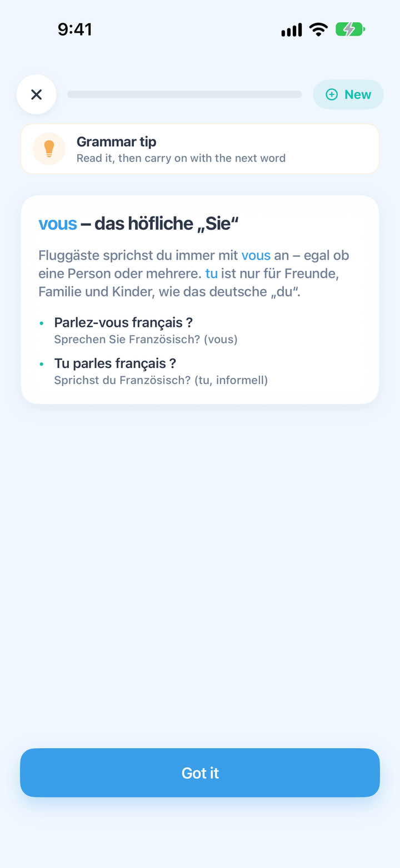The width and height of the screenshot is (400, 868).
Task: Tap the plus circle icon in New badge
Action: pos(332,94)
